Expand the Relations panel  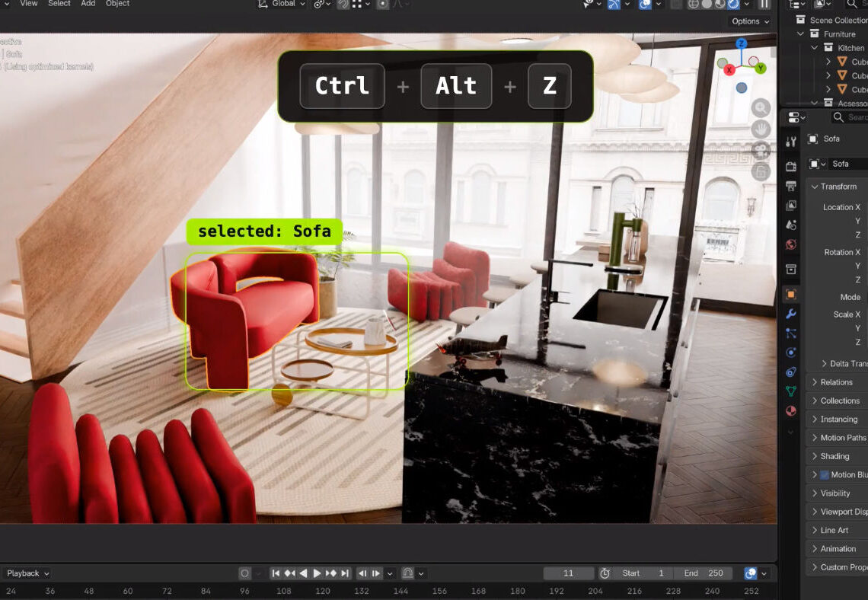tap(837, 382)
